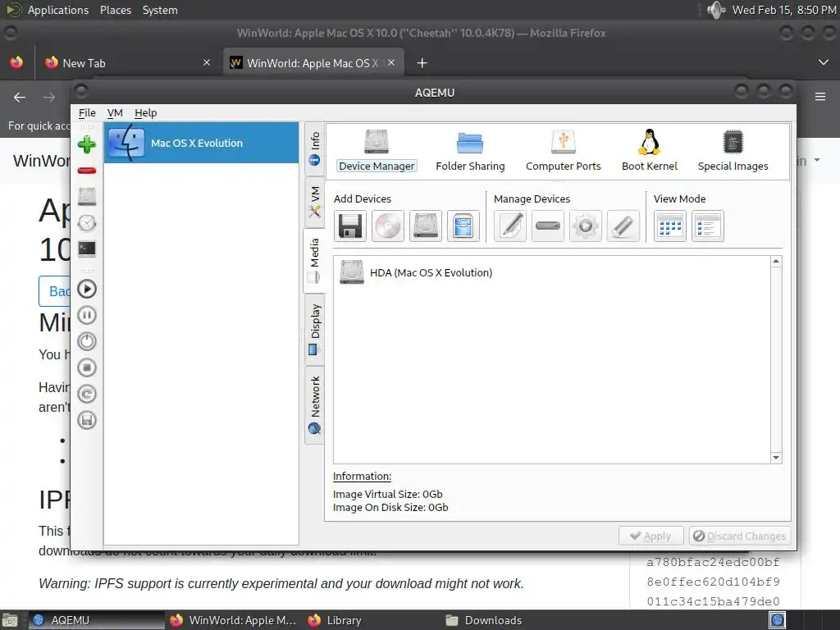
Task: Add a storage device with blue drive icon
Action: pos(463,226)
